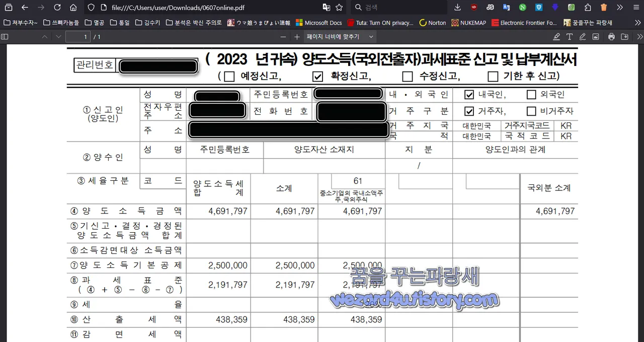
Task: Add an image annotation to the PDF
Action: [596, 37]
